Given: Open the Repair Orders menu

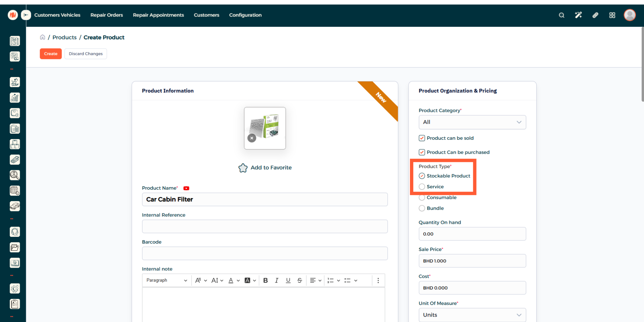Looking at the screenshot, I should 107,15.
